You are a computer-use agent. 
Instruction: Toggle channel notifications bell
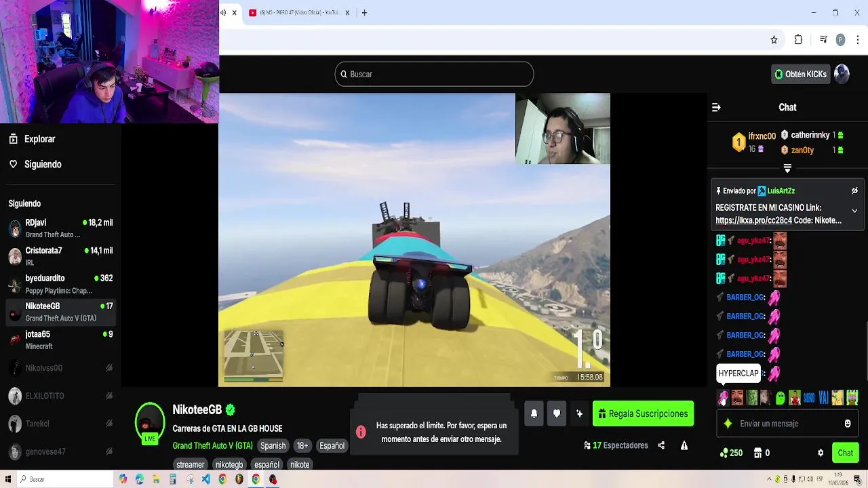(x=534, y=413)
